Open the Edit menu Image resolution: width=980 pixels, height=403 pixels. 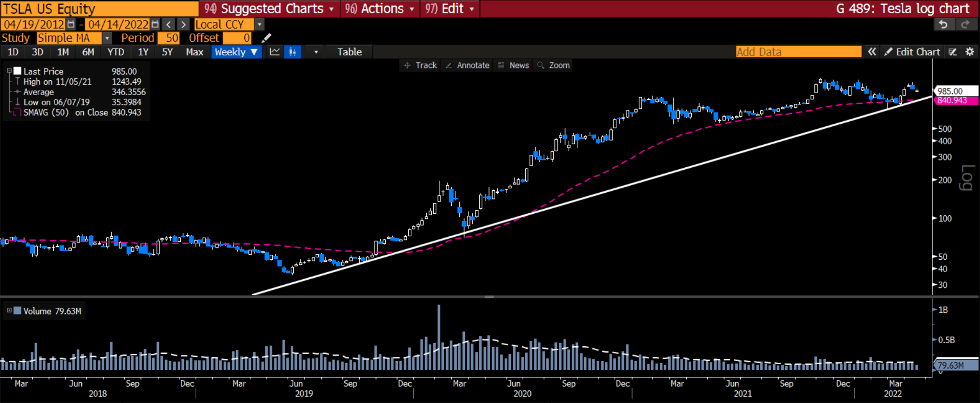click(x=450, y=9)
